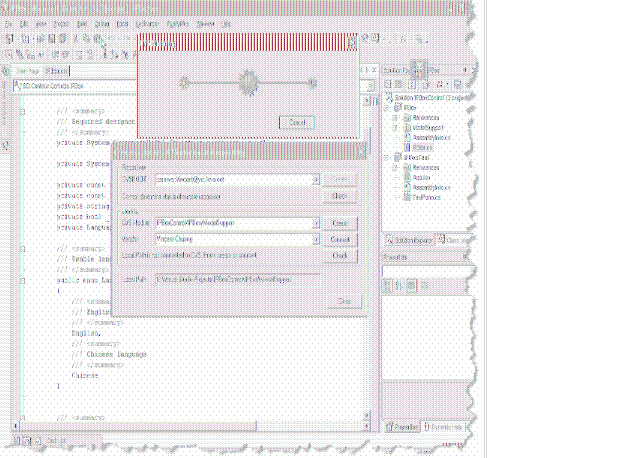The image size is (640, 458).
Task: Open the Debug menu
Action: (x=102, y=24)
